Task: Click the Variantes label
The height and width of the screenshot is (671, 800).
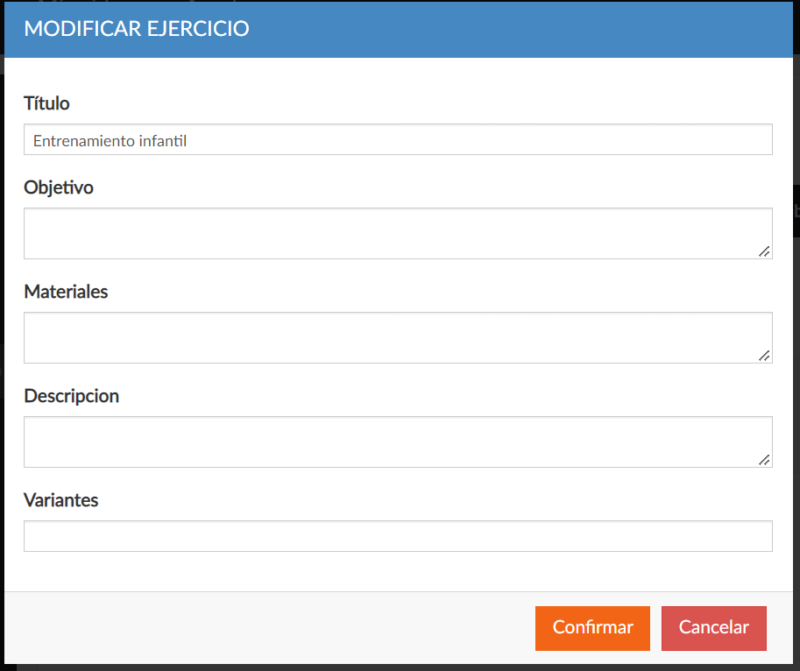Action: (x=61, y=500)
